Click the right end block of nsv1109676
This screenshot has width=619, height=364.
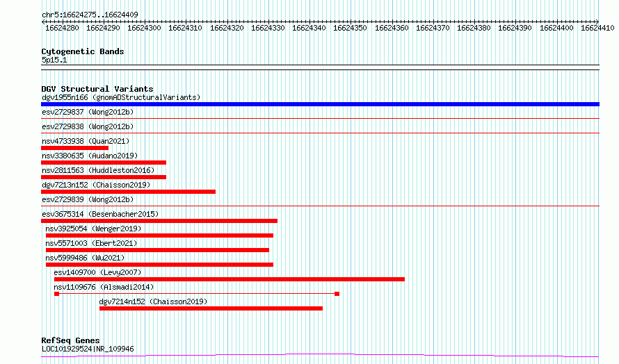(x=337, y=294)
